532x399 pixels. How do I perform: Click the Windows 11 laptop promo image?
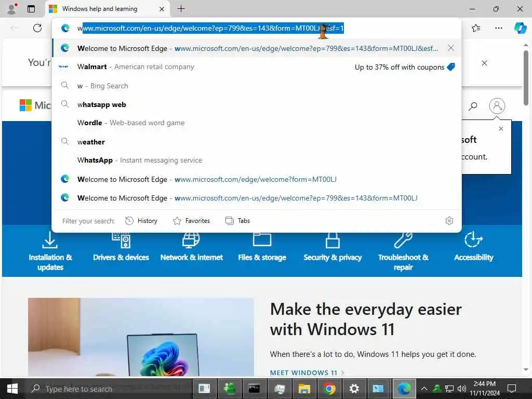[x=141, y=337]
